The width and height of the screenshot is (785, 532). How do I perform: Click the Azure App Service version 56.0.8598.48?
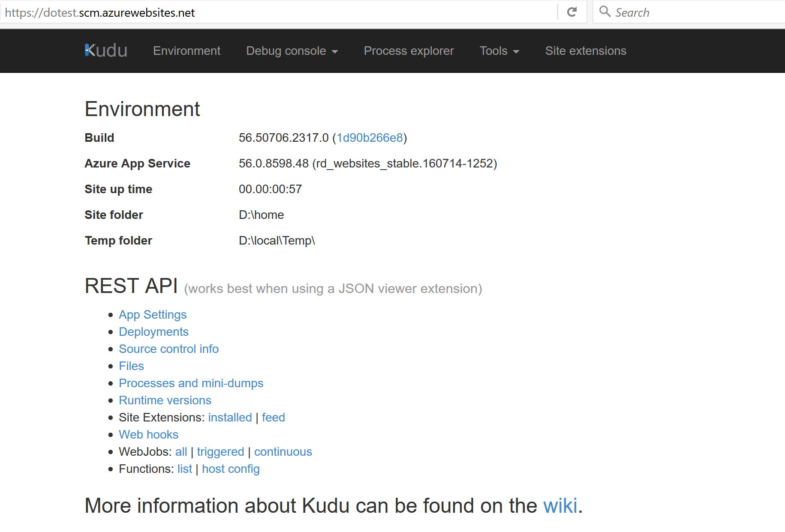click(274, 163)
